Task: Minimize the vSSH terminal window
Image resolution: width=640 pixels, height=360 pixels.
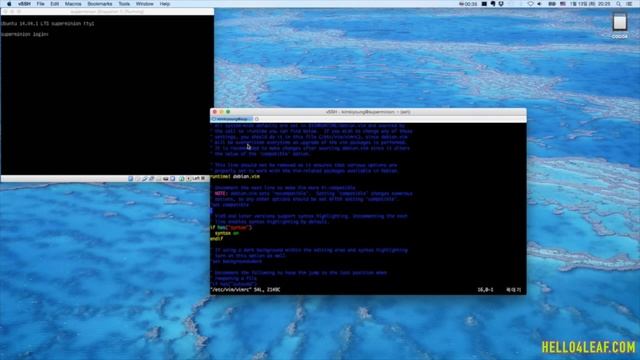Action: pyautogui.click(x=222, y=111)
